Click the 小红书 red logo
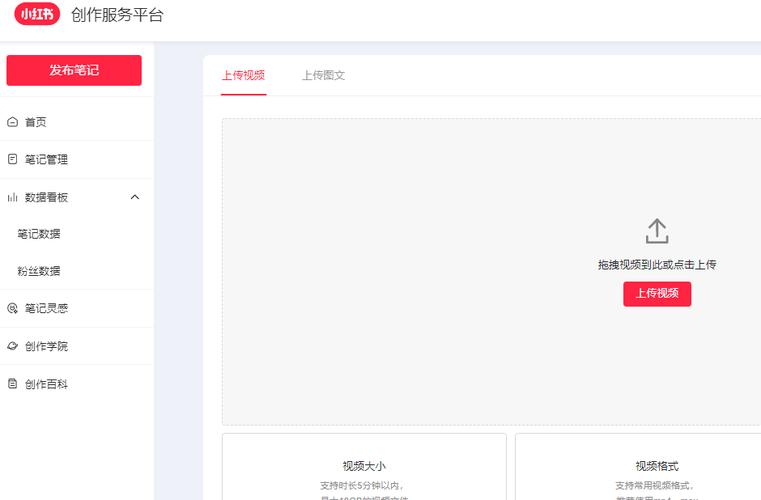Image resolution: width=761 pixels, height=500 pixels. coord(37,14)
